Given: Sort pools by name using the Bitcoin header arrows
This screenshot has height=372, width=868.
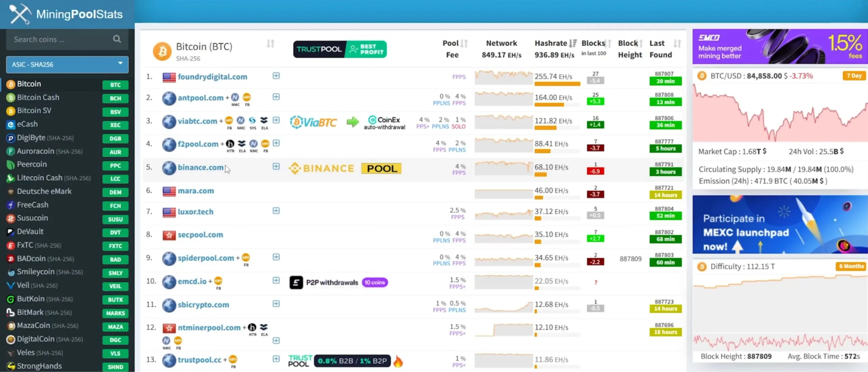Looking at the screenshot, I should (271, 43).
